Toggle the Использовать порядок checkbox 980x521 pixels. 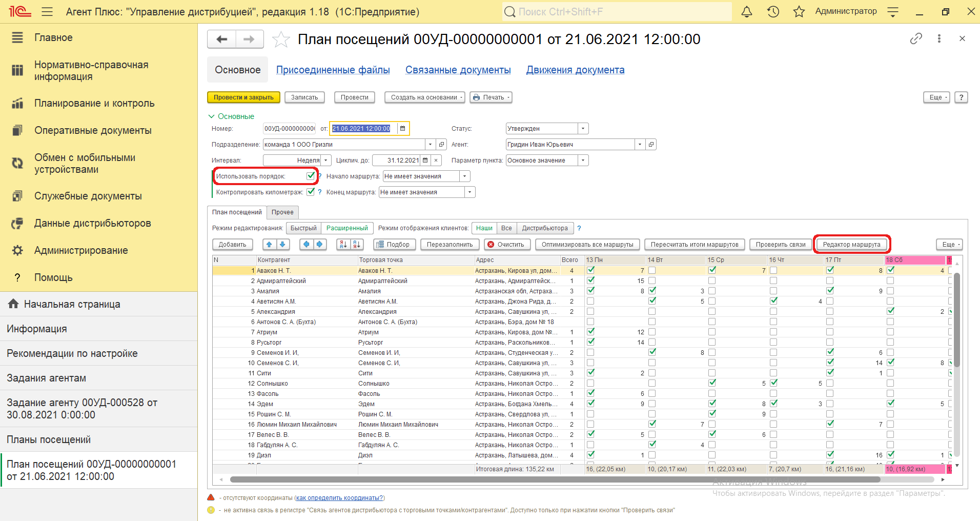pos(311,176)
